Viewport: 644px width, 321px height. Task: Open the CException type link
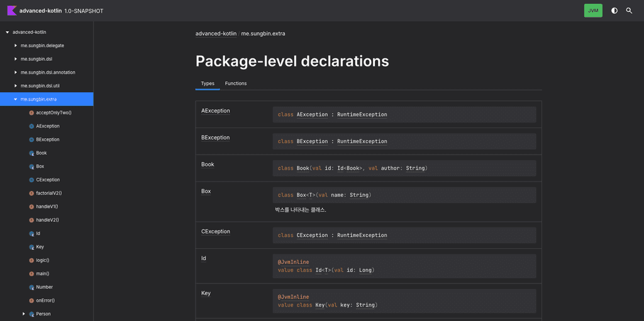click(216, 231)
